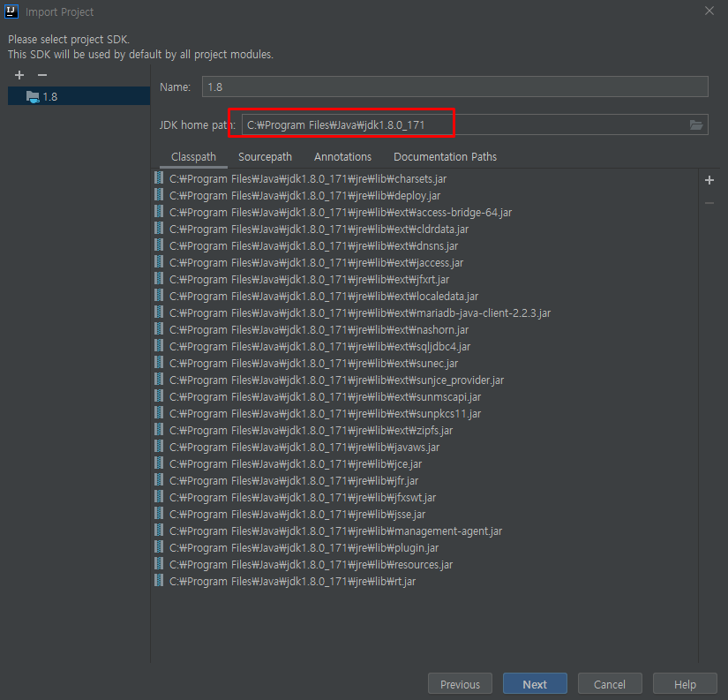This screenshot has height=700, width=728.
Task: Select the jfxswt.jar entry
Action: click(424, 497)
